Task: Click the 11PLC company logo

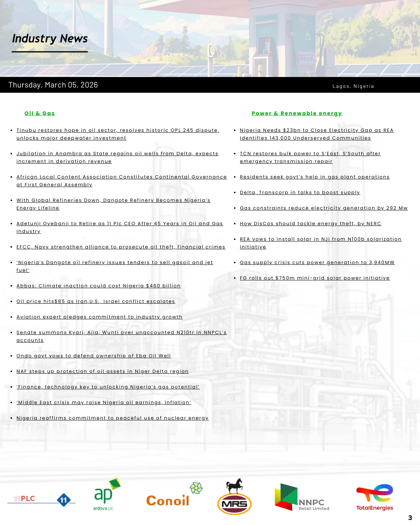Action: point(41,499)
